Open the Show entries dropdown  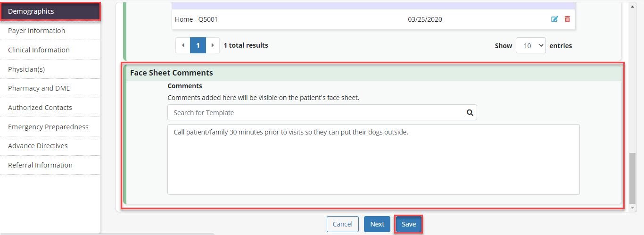[x=530, y=46]
